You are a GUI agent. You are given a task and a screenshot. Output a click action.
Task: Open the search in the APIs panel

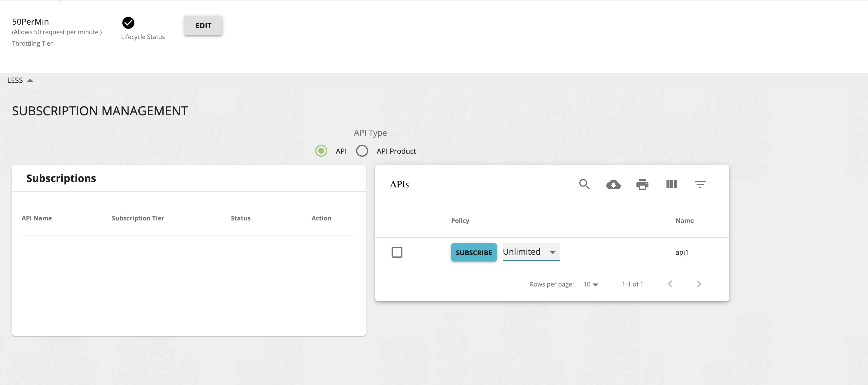click(585, 184)
